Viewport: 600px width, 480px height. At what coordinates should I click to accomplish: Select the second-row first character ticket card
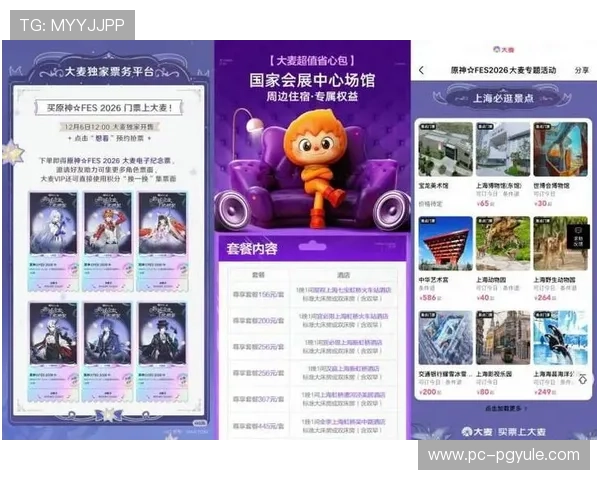click(53, 352)
